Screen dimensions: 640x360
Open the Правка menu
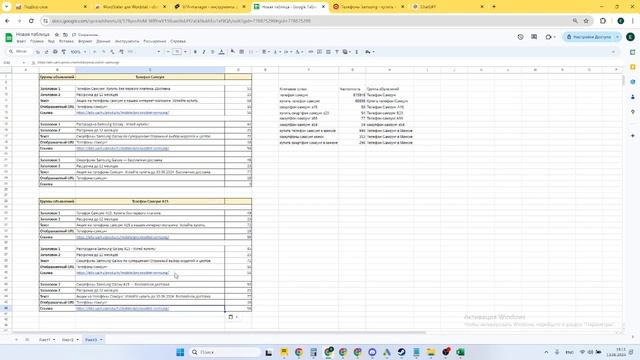(37, 41)
